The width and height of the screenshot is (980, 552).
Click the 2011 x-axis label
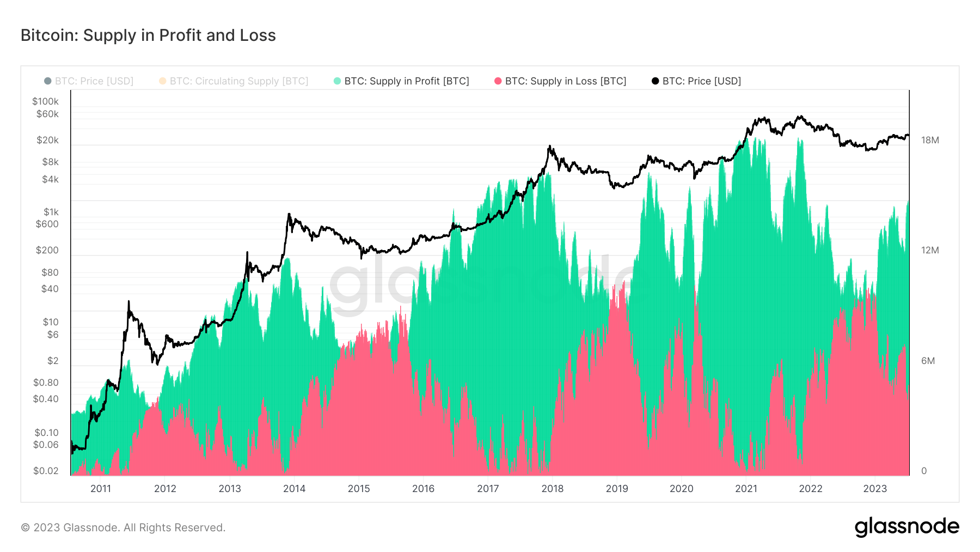[x=101, y=489]
